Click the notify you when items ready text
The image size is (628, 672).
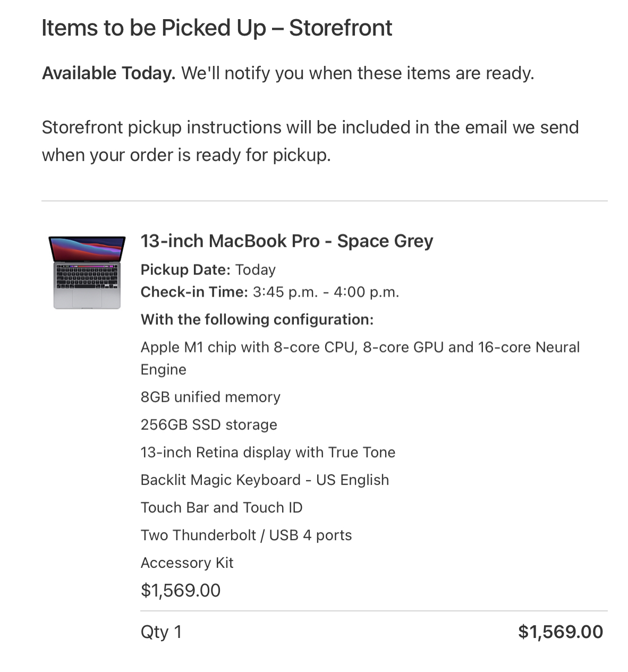(x=358, y=73)
